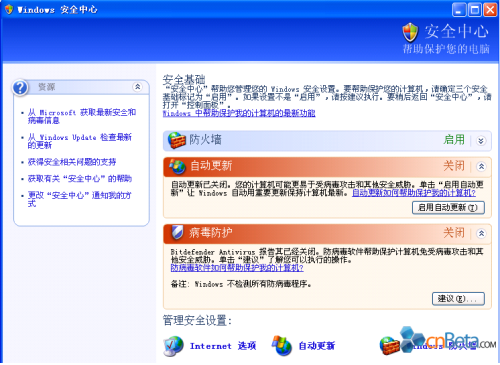500x365 pixels.
Task: Click the firewall globe brick icon
Action: (177, 140)
